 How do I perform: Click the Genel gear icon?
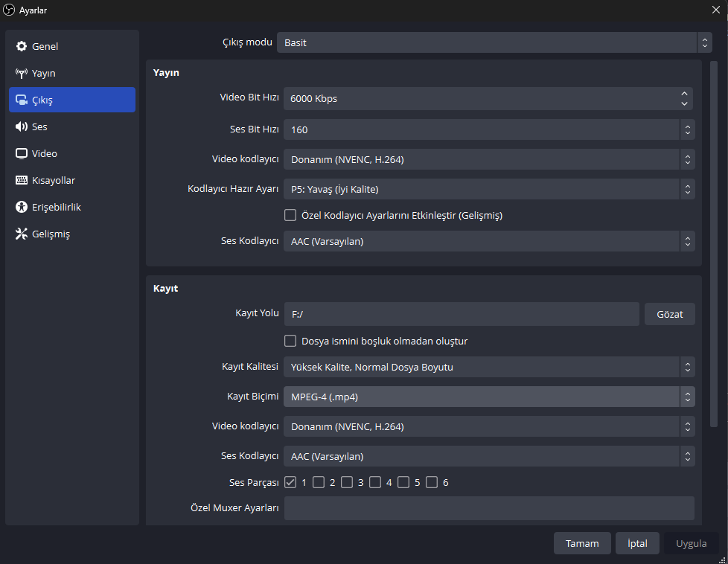tap(22, 47)
